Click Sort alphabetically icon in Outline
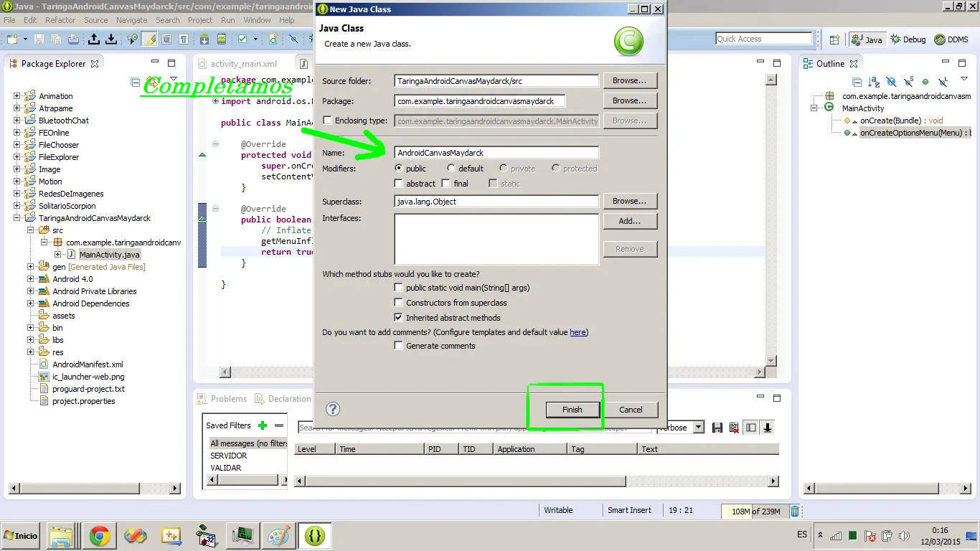Image resolution: width=980 pixels, height=551 pixels. coord(874,83)
